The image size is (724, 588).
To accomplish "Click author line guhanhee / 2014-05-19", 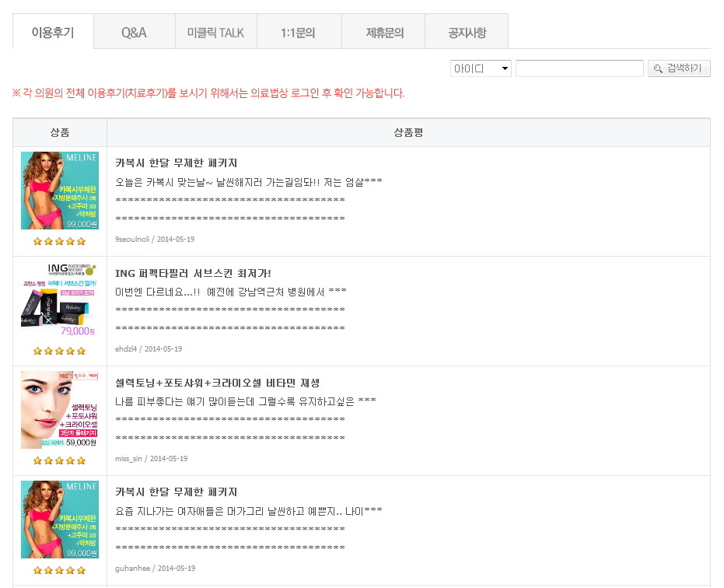I will tap(155, 568).
